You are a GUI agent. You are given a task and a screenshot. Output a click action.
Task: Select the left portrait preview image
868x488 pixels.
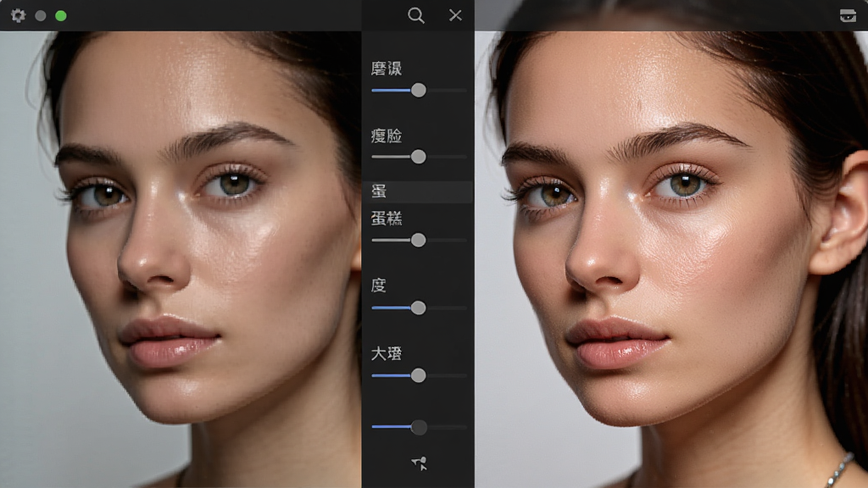pos(181,259)
